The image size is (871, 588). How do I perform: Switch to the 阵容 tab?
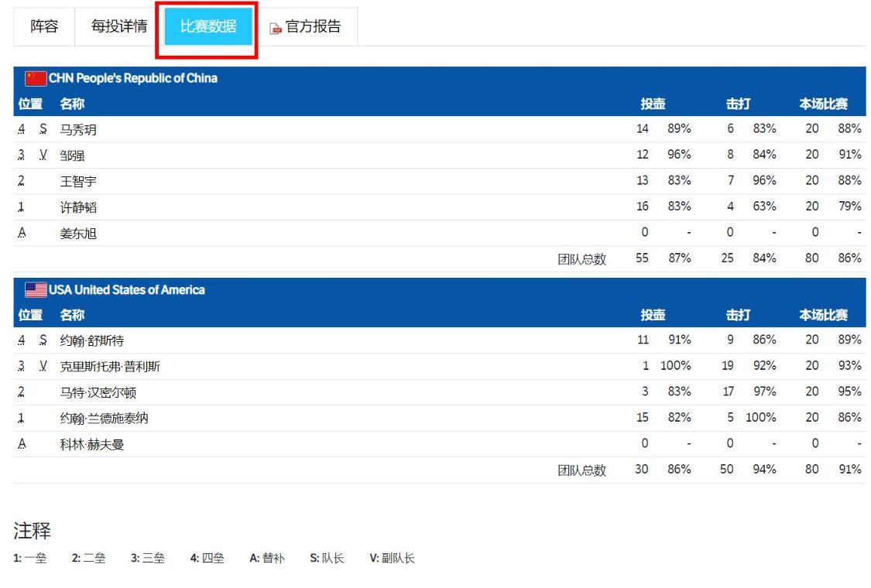pos(43,26)
